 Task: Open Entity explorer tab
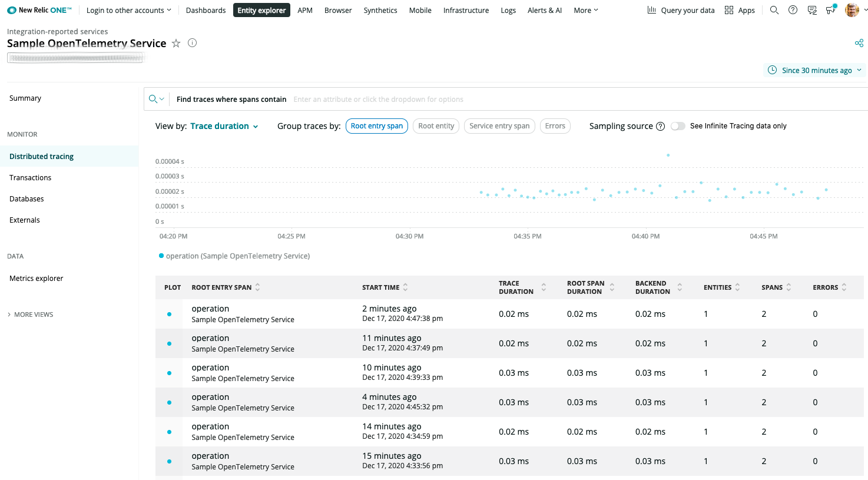tap(261, 10)
